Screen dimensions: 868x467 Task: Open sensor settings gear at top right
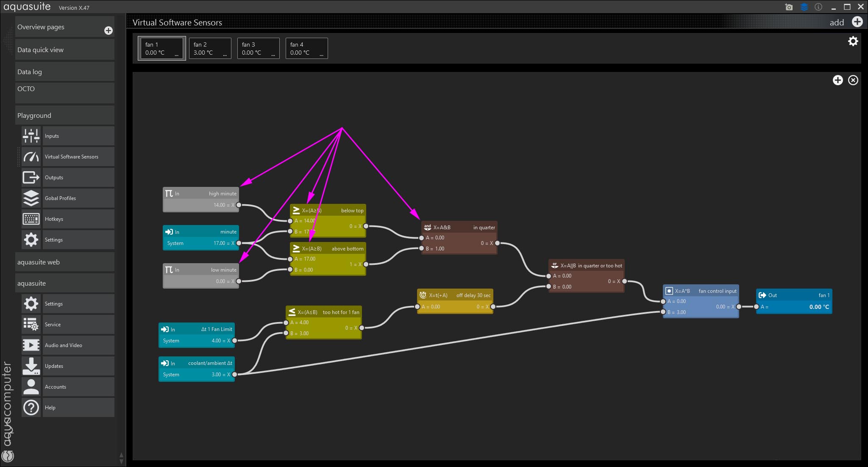coord(853,41)
